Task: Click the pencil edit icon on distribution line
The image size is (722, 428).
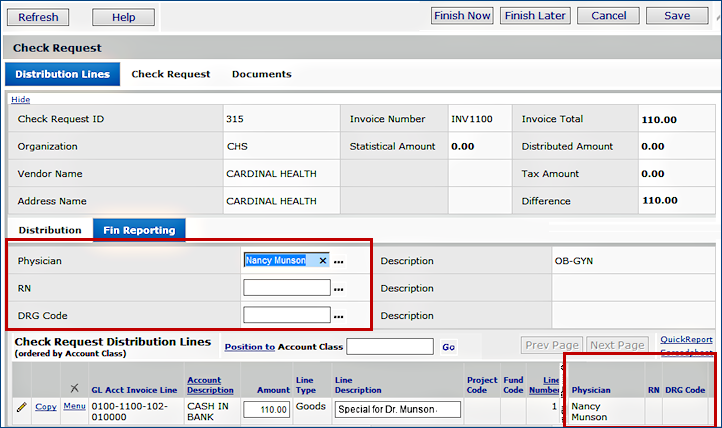Action: [20, 407]
